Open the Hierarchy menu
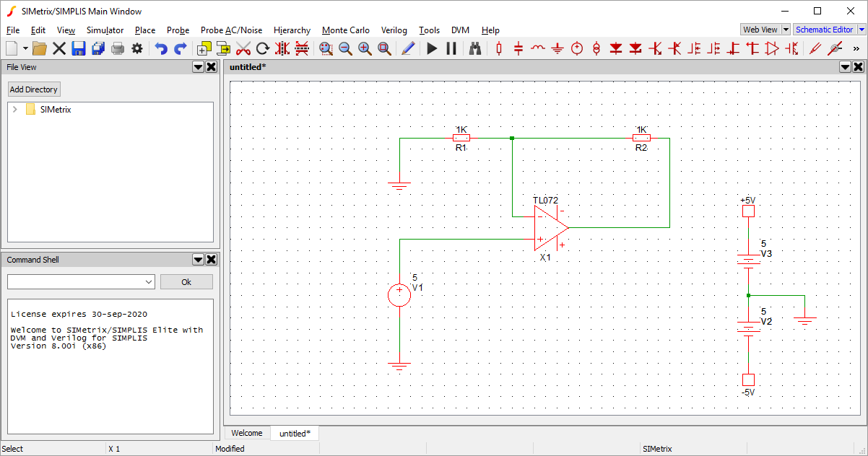 pyautogui.click(x=292, y=30)
